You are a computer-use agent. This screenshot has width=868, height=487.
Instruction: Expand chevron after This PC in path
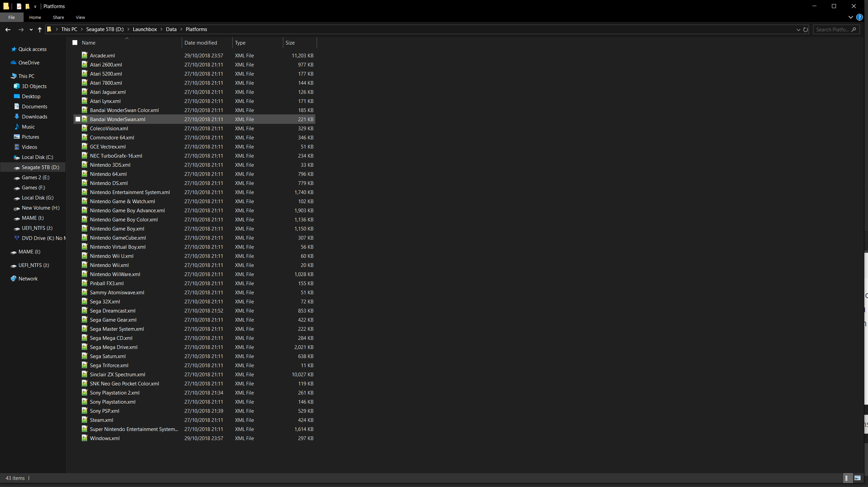click(x=82, y=29)
